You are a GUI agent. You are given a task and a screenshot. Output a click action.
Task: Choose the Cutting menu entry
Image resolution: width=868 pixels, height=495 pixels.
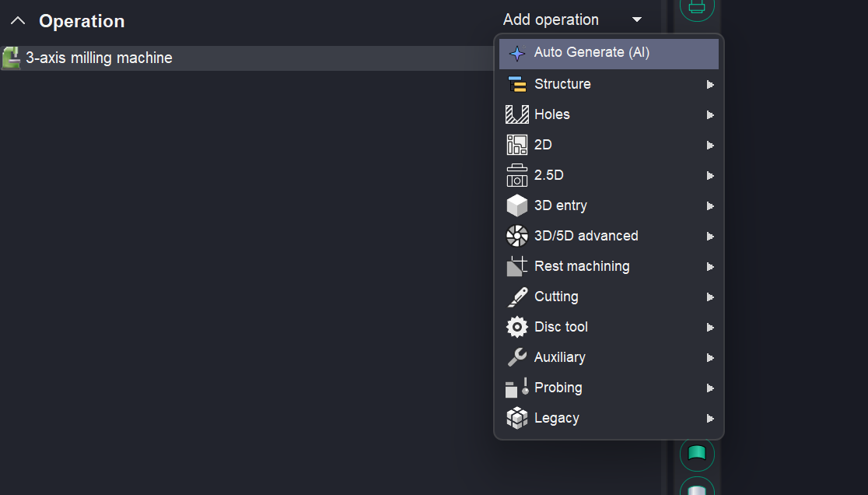[x=556, y=297]
